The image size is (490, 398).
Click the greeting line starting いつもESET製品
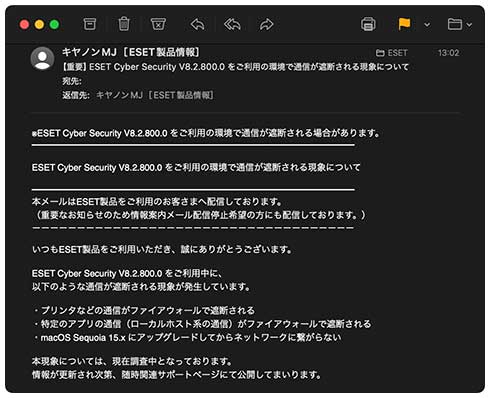point(162,249)
